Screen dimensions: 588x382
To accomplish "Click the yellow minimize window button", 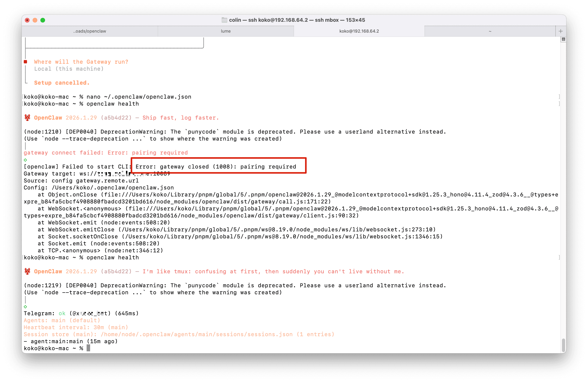I will (35, 20).
